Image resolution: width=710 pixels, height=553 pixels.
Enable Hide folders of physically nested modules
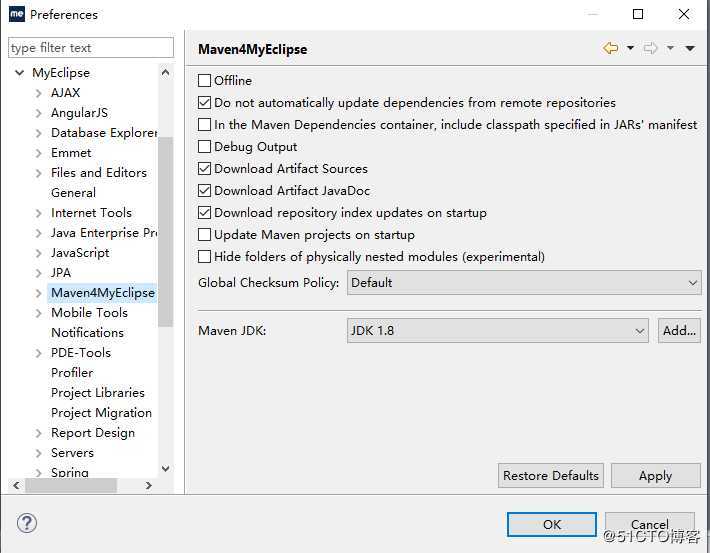pos(204,256)
